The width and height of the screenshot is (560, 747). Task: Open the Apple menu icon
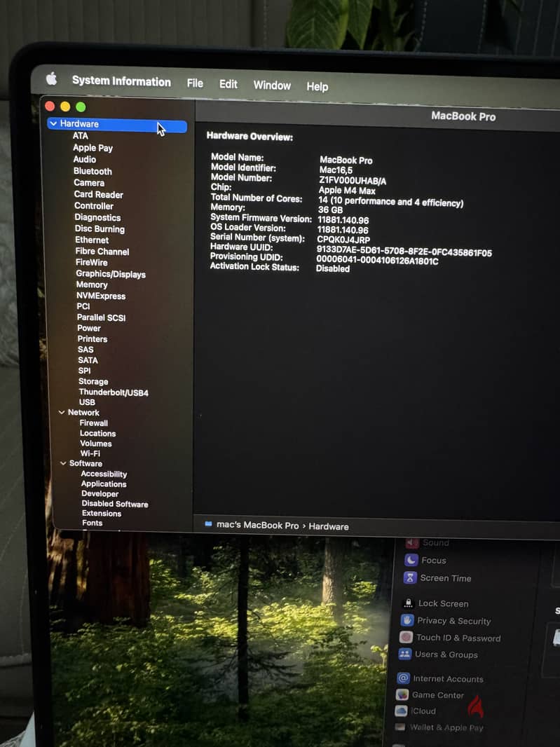[x=51, y=78]
